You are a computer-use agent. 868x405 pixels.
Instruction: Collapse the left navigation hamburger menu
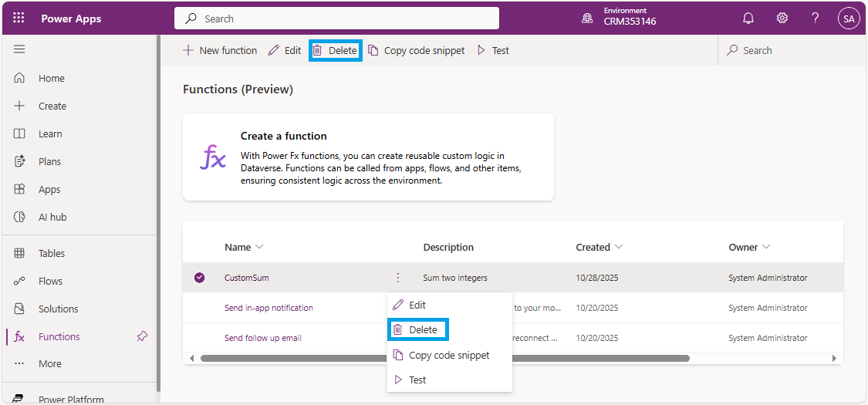(x=19, y=49)
